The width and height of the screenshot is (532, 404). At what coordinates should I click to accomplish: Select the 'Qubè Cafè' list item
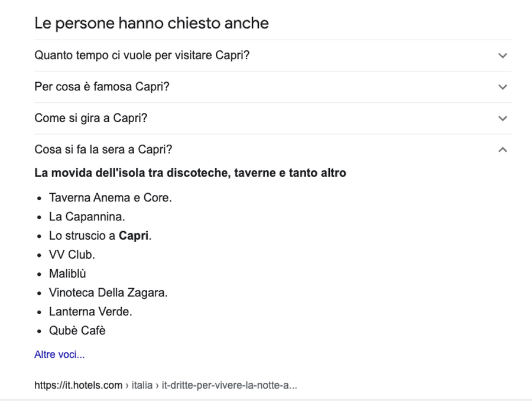[x=77, y=330]
